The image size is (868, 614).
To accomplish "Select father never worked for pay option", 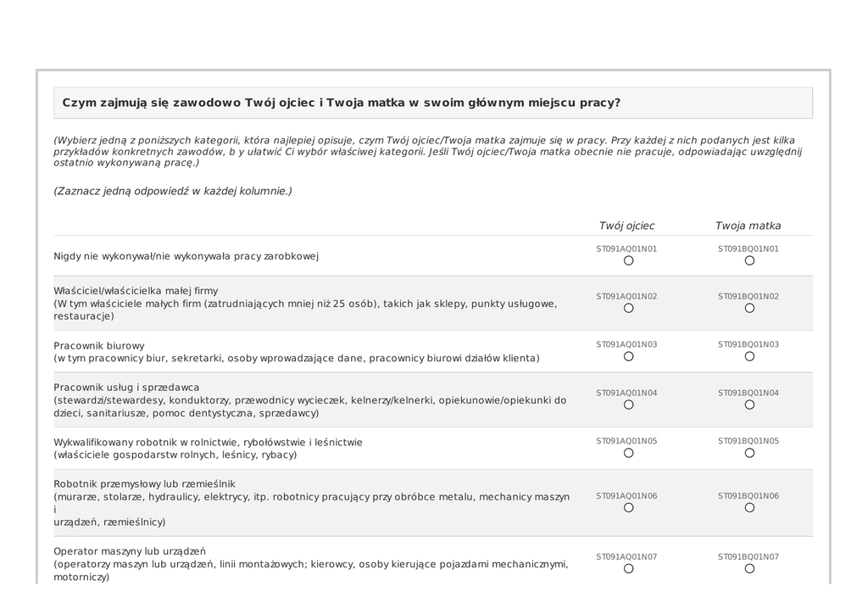I will tap(628, 260).
